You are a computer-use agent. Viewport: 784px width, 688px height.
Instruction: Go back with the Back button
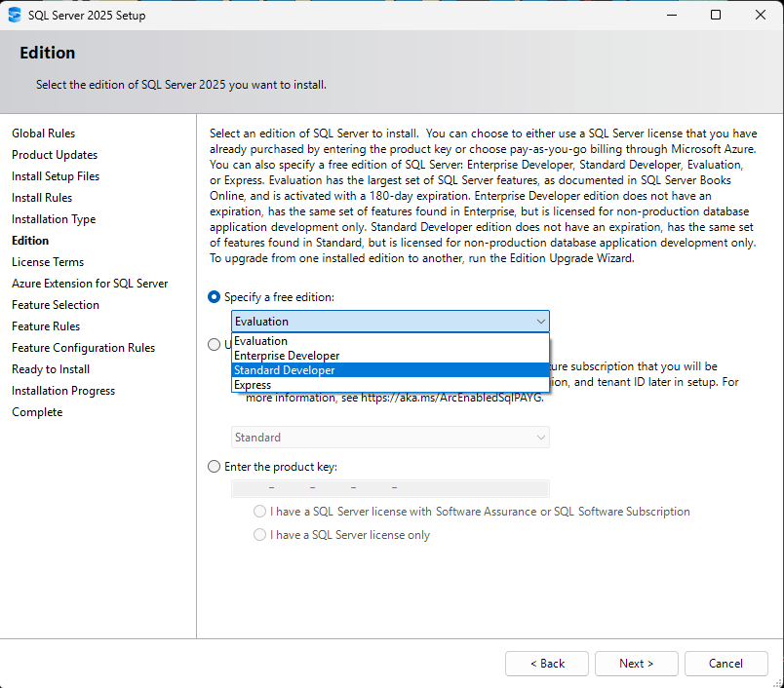546,664
